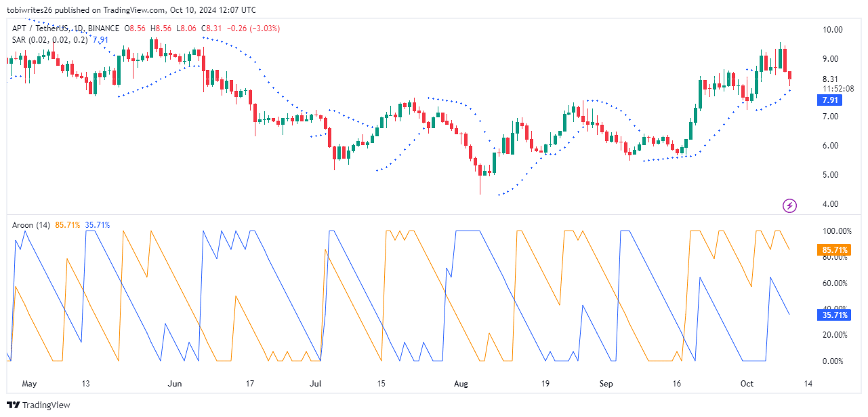The height and width of the screenshot is (417, 868).
Task: Click the red change value −0.26 (−3.03%)
Action: pyautogui.click(x=255, y=28)
